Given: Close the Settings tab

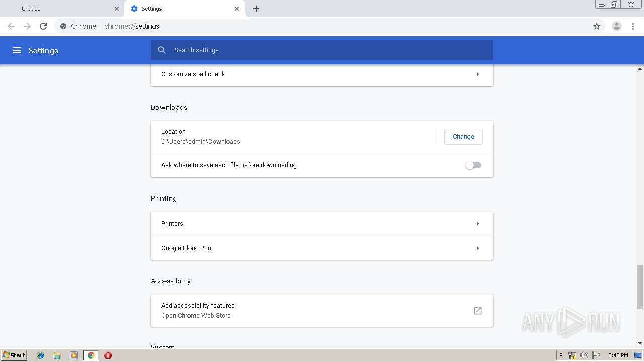Looking at the screenshot, I should (237, 9).
